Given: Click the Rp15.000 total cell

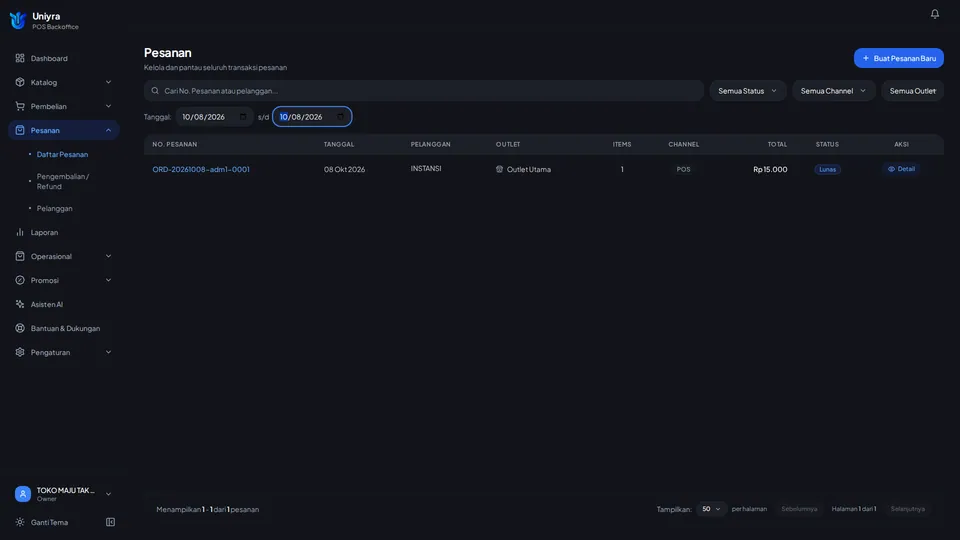Looking at the screenshot, I should [x=770, y=170].
